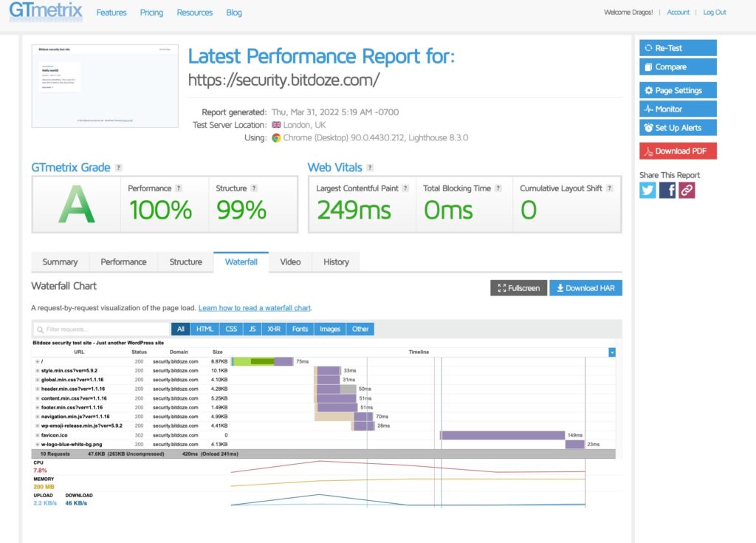Screen dimensions: 756x543
Task: Filter requests by Other
Action: pyautogui.click(x=360, y=329)
